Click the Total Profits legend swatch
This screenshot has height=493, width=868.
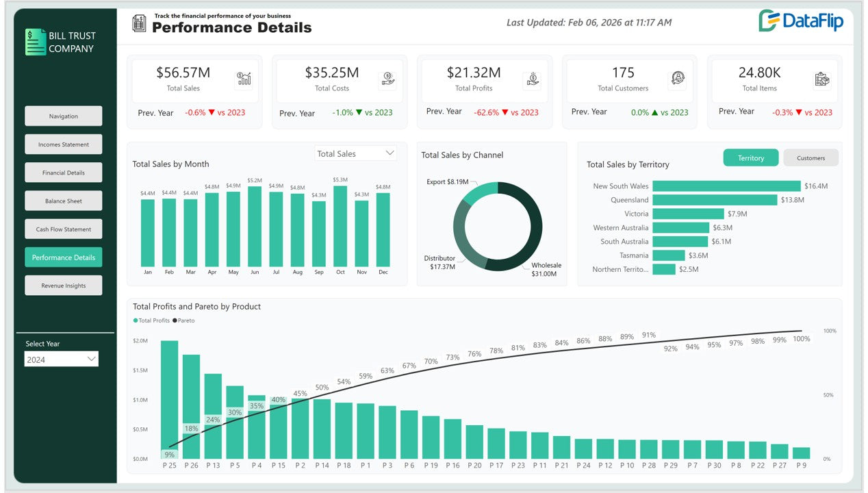[x=136, y=320]
